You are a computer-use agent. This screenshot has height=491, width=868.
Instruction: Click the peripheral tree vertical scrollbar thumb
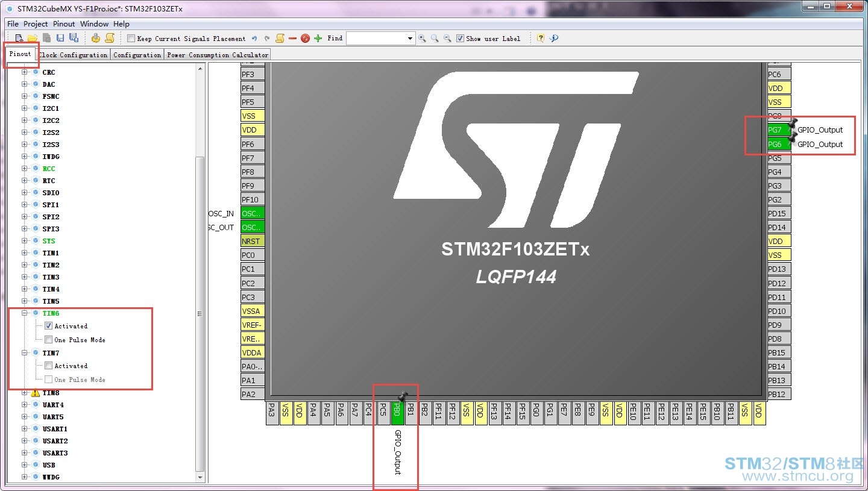[x=200, y=313]
